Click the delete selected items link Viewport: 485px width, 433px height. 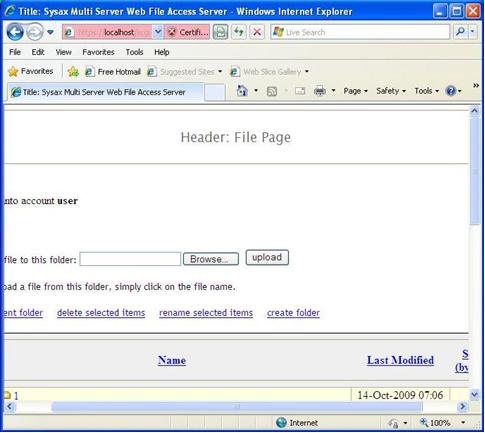pos(101,313)
